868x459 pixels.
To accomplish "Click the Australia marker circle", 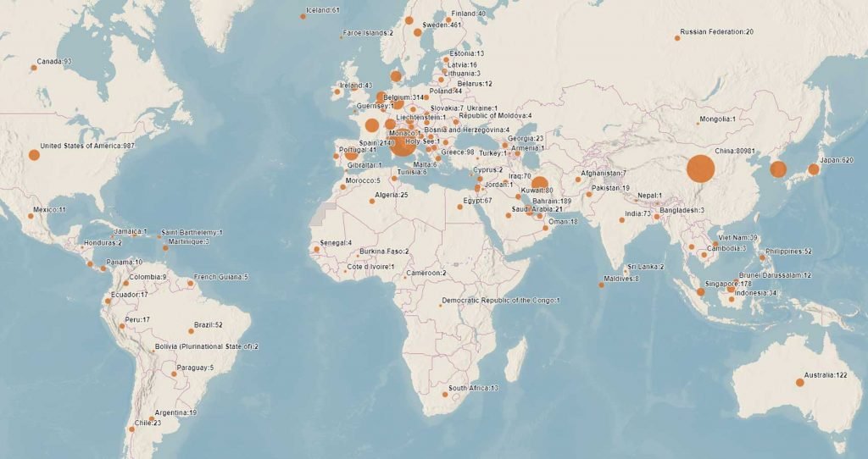I will click(x=799, y=383).
